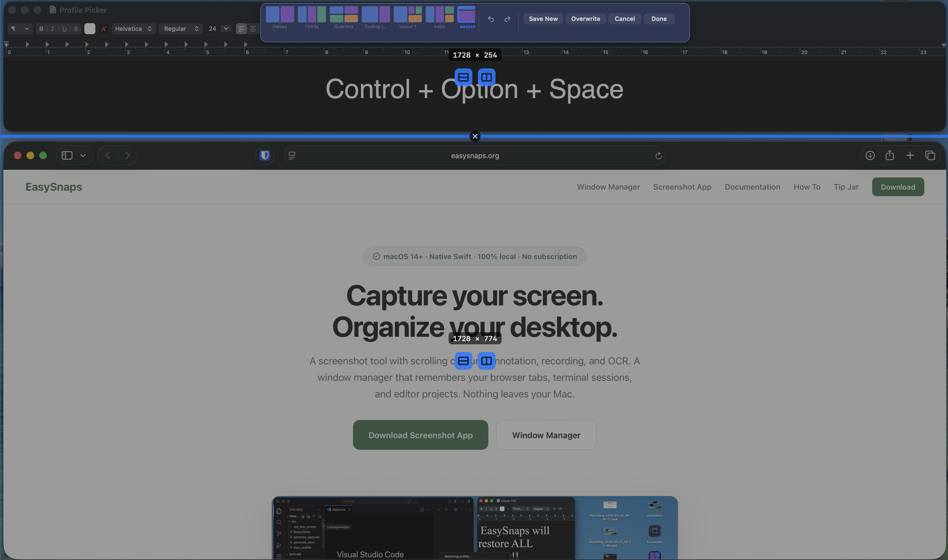Screen dimensions: 948x560
Task: Open Screenshot App in the site navigation
Action: click(682, 187)
